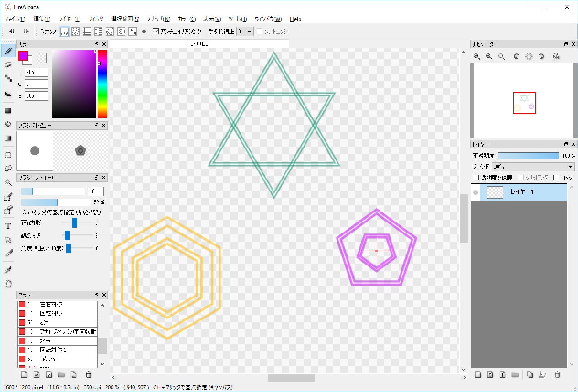Open the レイヤー(L) menu
Screen dimensions: 578x392
70,19
